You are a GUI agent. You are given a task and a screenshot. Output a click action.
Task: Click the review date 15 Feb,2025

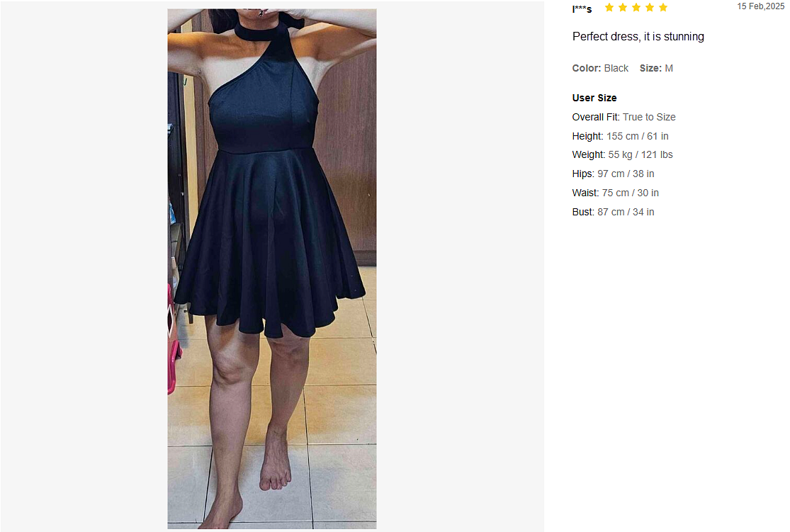(761, 6)
